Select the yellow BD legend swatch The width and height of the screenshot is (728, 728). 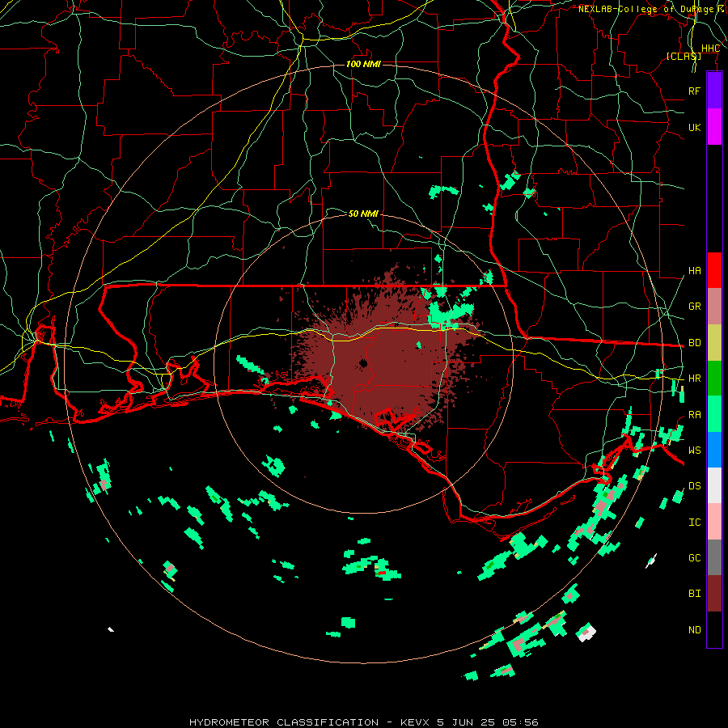coord(714,342)
